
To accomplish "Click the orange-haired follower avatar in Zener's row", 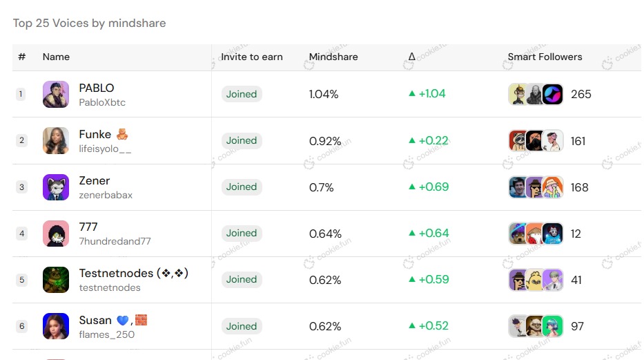I will click(553, 187).
